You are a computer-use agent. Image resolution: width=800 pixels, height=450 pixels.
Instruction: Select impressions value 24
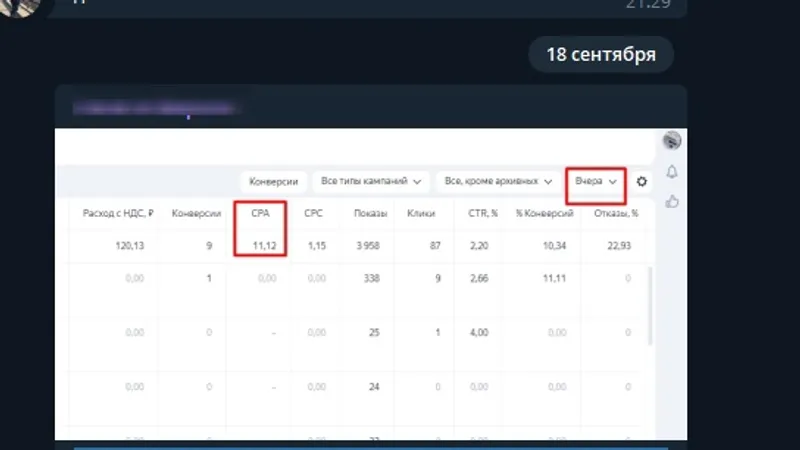374,387
